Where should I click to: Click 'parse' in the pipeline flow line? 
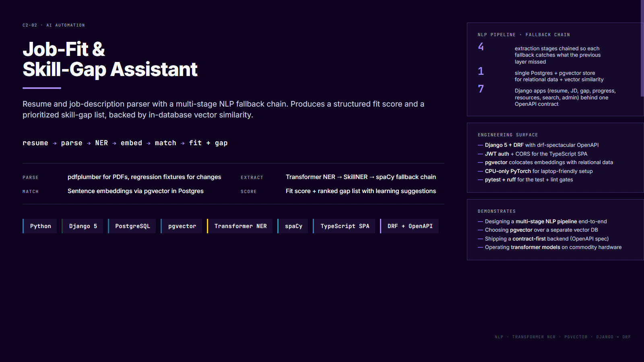coord(72,143)
